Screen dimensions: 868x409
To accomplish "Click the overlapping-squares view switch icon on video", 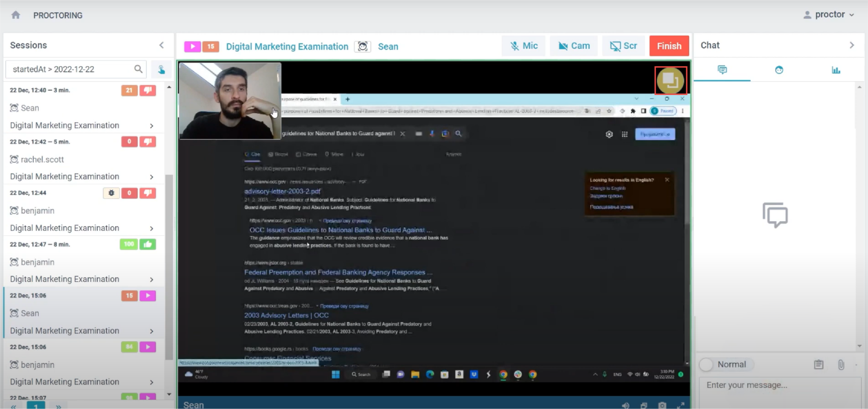I will pyautogui.click(x=670, y=80).
